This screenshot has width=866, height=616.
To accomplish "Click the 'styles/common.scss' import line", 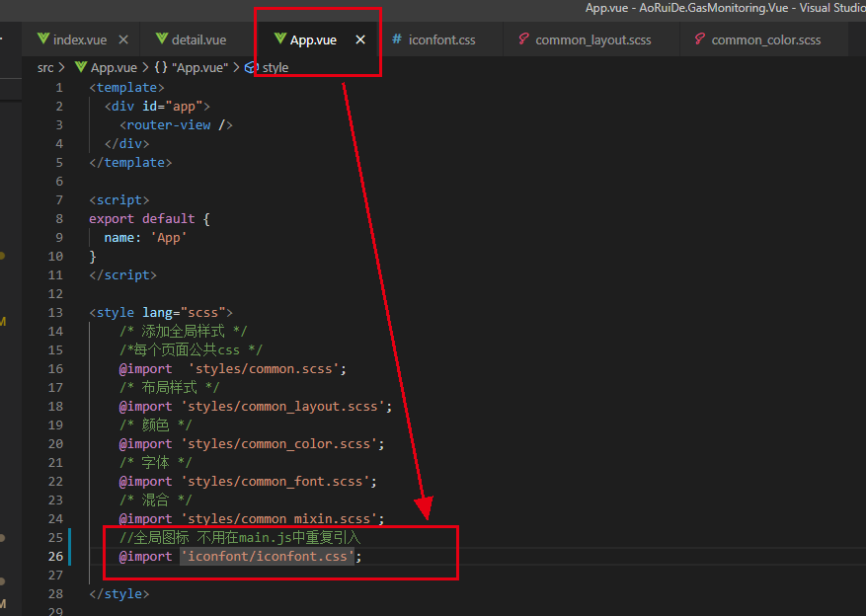I will tap(232, 369).
